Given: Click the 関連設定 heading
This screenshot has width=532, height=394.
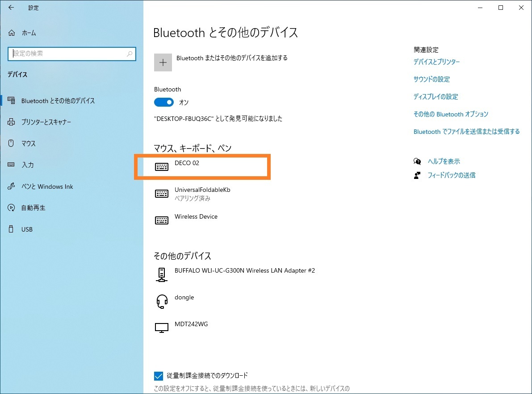Looking at the screenshot, I should pos(426,50).
